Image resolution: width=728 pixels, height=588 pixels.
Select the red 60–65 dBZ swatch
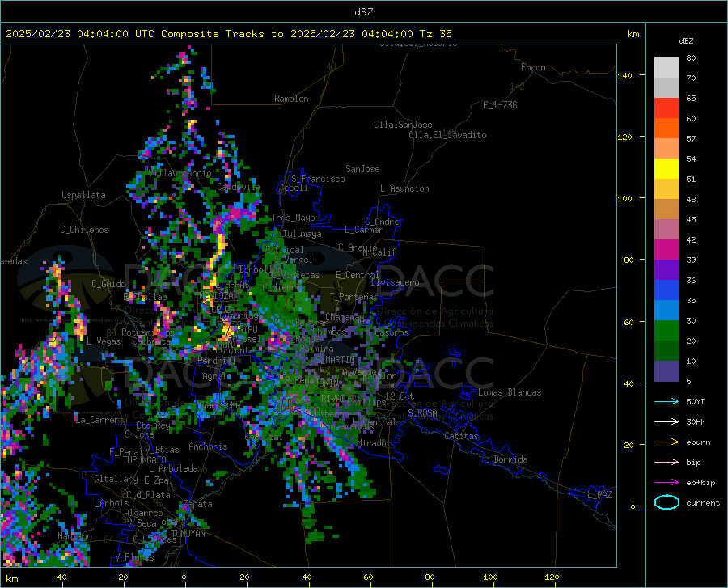click(667, 108)
